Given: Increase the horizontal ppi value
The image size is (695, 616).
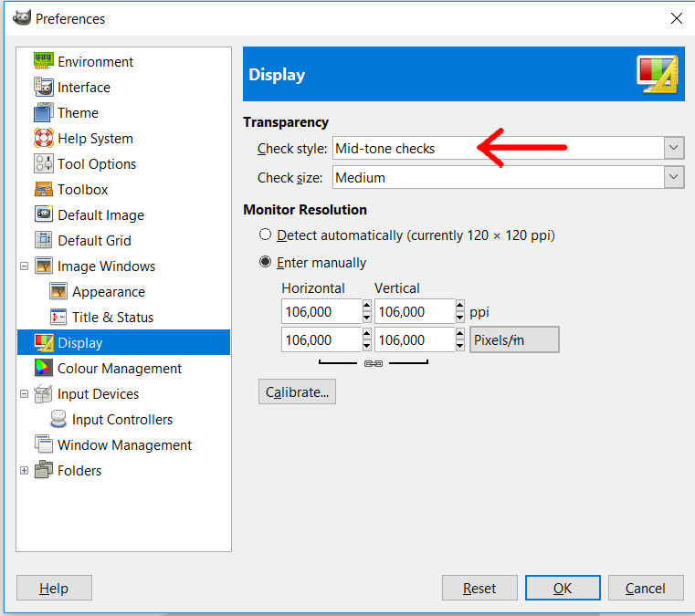Looking at the screenshot, I should pyautogui.click(x=366, y=305).
